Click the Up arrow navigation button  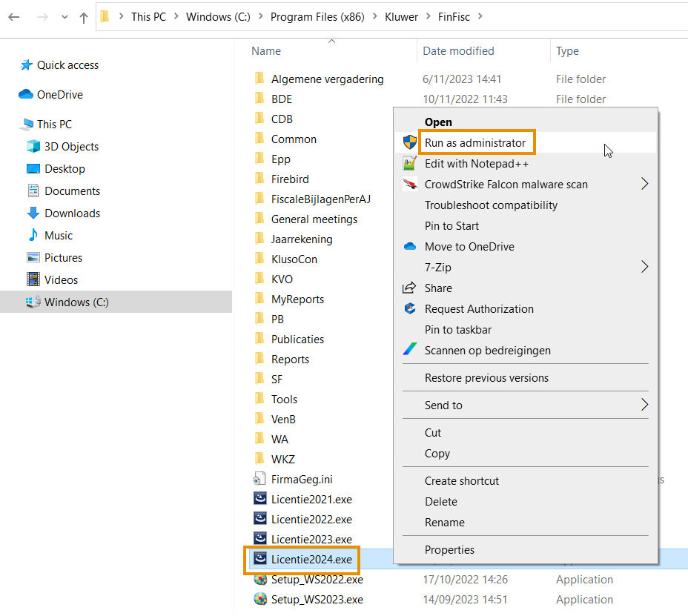[x=83, y=17]
